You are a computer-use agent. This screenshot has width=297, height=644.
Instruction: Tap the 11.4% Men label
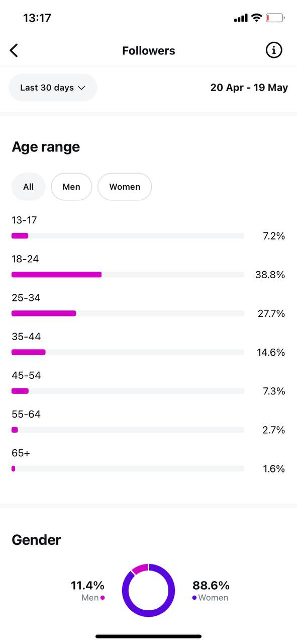[x=87, y=591]
